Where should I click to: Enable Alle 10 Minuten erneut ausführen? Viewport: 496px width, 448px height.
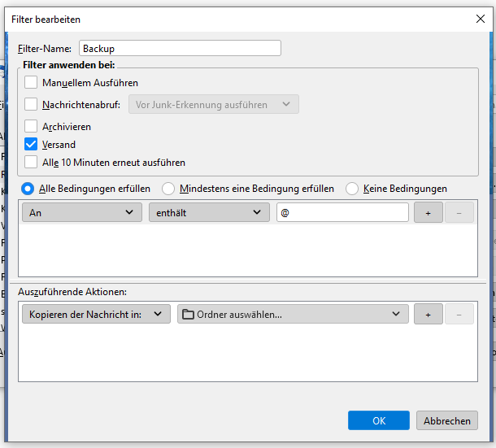pyautogui.click(x=31, y=162)
